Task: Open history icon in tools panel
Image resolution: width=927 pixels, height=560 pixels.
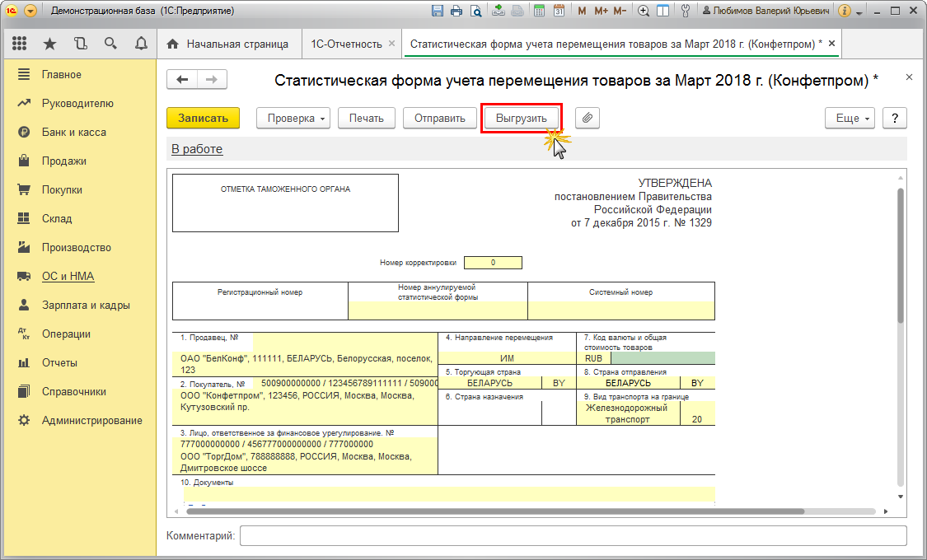Action: click(x=81, y=43)
